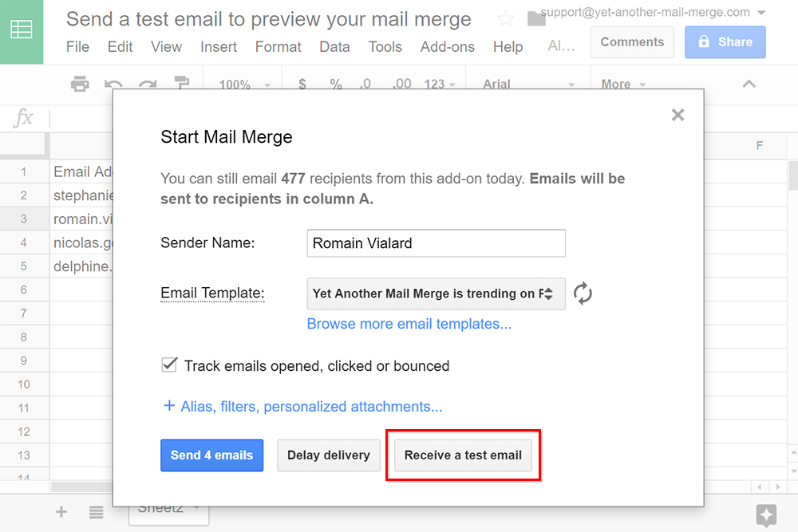Select the Paint format tool

click(182, 82)
